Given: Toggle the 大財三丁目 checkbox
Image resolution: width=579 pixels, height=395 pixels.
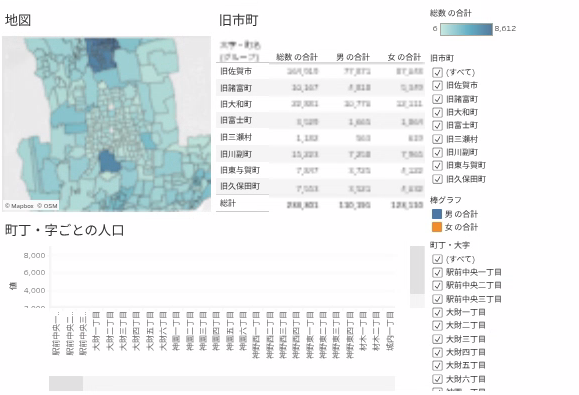Looking at the screenshot, I should coord(437,339).
